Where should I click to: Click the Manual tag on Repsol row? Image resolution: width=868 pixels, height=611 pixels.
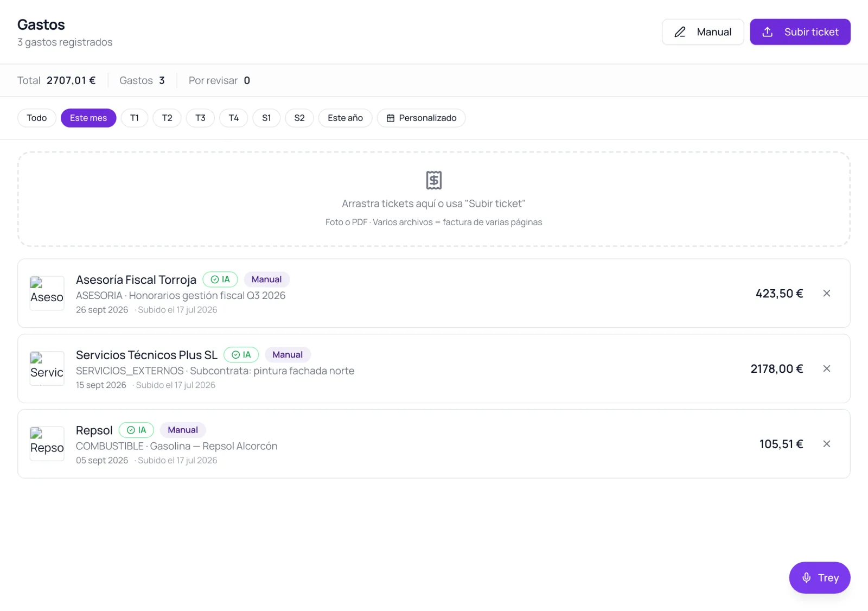coord(183,430)
